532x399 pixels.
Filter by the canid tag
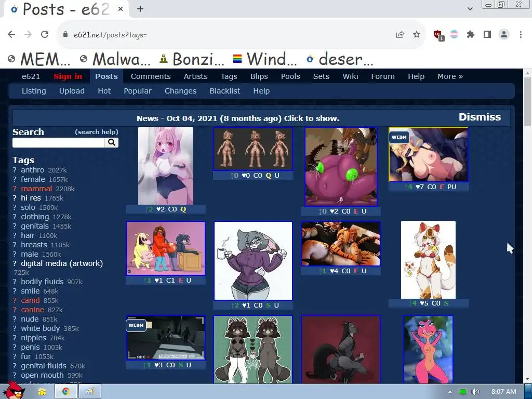pos(30,300)
